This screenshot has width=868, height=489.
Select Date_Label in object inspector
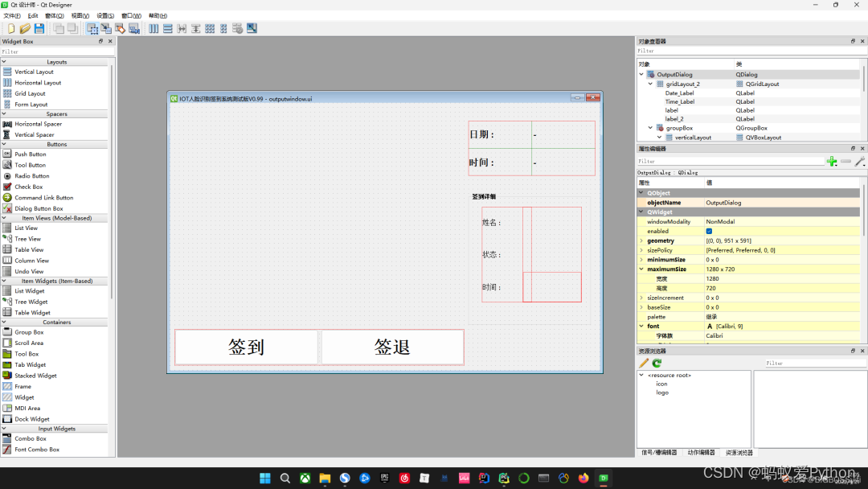tap(679, 93)
